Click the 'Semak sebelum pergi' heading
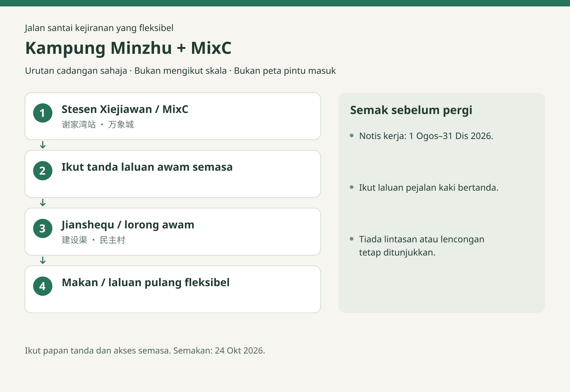570x392 pixels. 411,110
